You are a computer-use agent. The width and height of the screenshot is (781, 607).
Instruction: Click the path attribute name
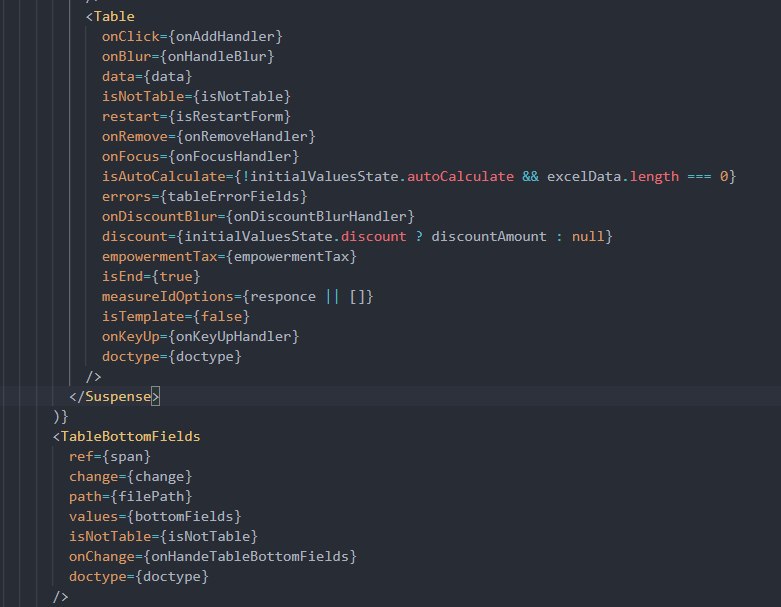(85, 496)
